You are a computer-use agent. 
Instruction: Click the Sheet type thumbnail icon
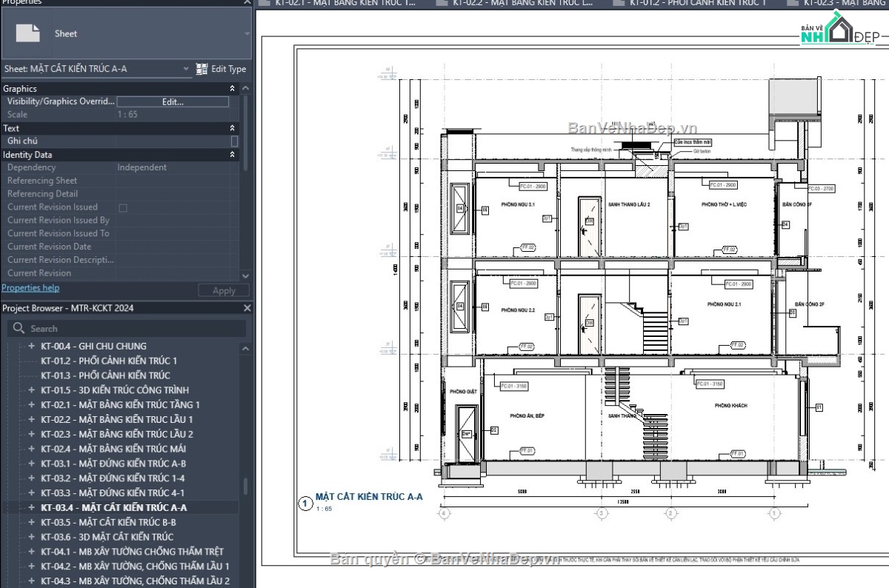tap(28, 33)
